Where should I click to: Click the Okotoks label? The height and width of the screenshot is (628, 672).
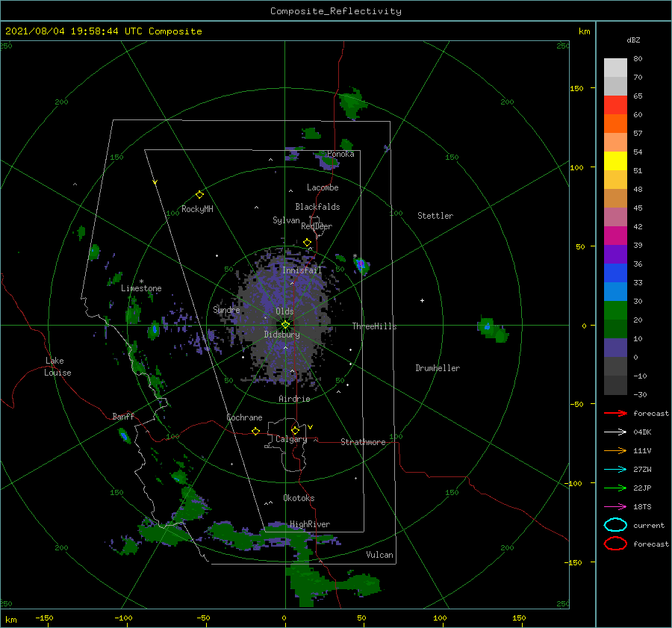[299, 498]
